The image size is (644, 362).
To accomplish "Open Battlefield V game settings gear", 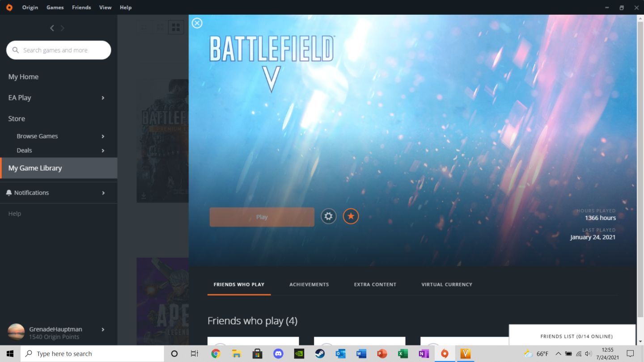I will pos(328,216).
